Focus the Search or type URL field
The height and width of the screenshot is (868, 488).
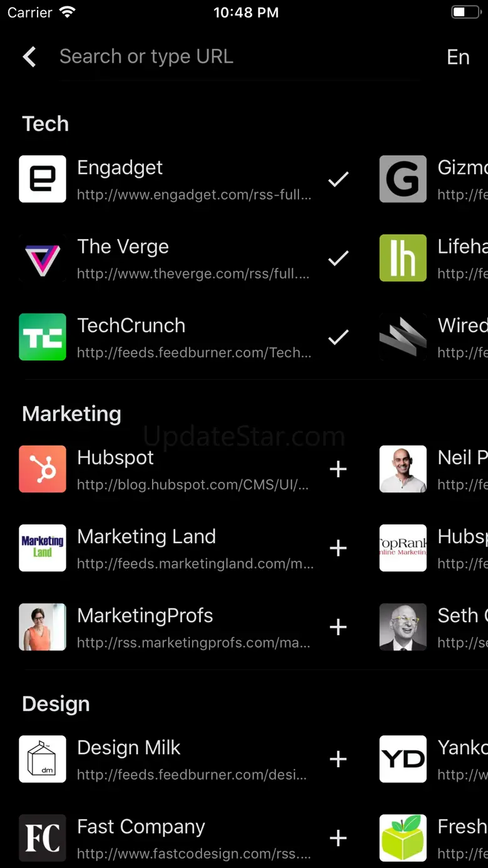pos(238,57)
